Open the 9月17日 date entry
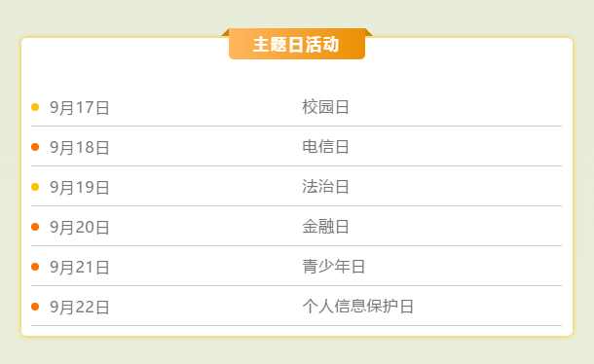 coord(80,108)
